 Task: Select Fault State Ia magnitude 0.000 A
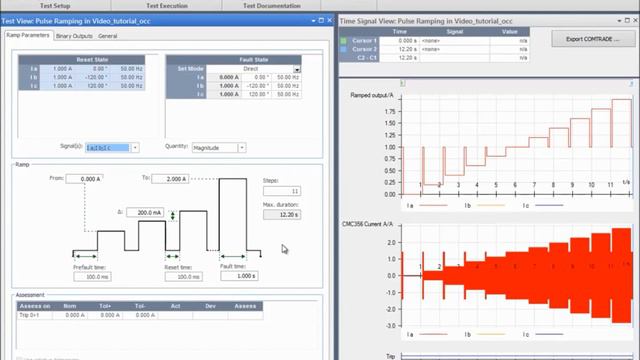[x=223, y=77]
